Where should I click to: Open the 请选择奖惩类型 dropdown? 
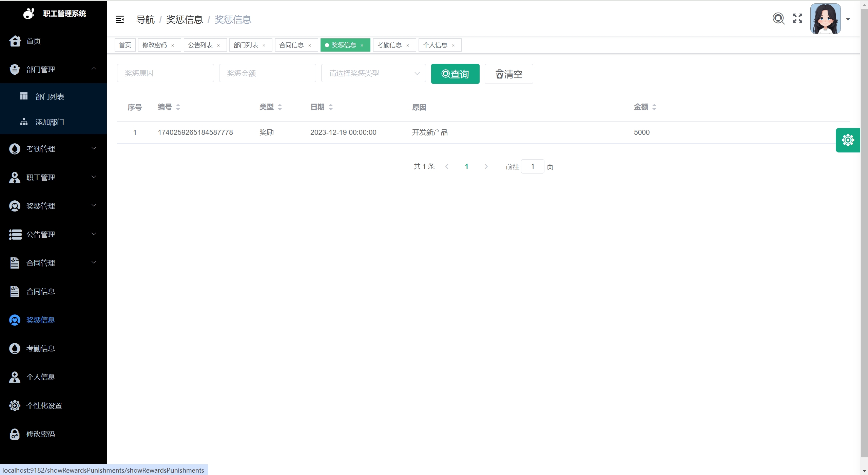(x=373, y=73)
